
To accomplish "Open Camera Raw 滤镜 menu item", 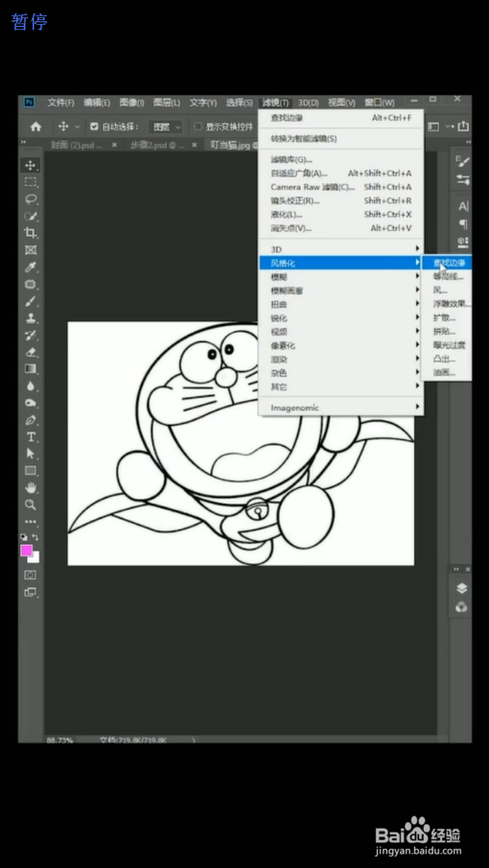I will point(341,187).
